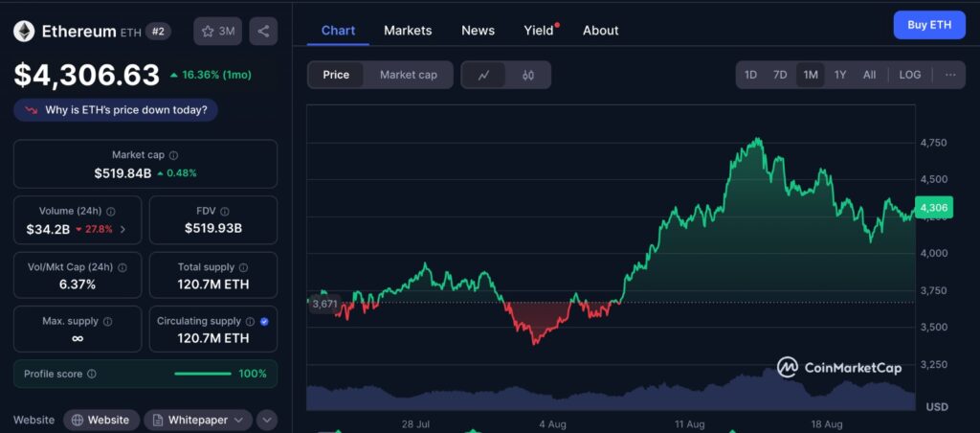Viewport: 980px width, 433px height.
Task: Open the chart three-dots more options
Action: click(950, 75)
